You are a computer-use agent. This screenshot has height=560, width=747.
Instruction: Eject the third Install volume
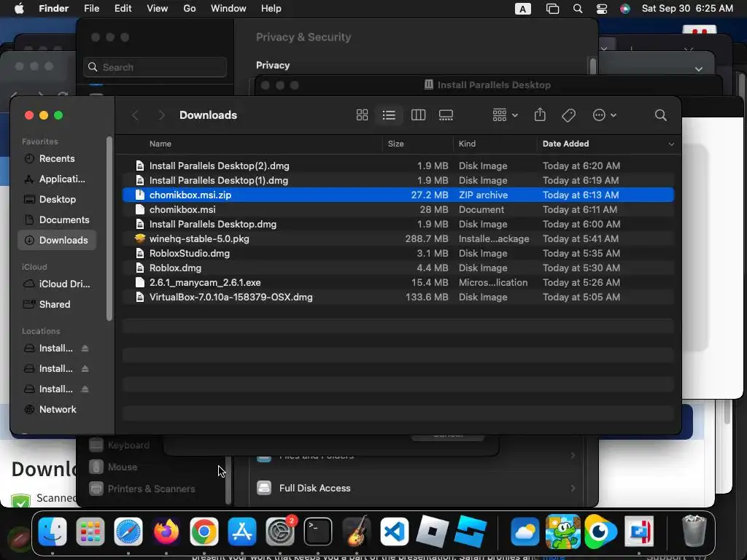tap(85, 389)
